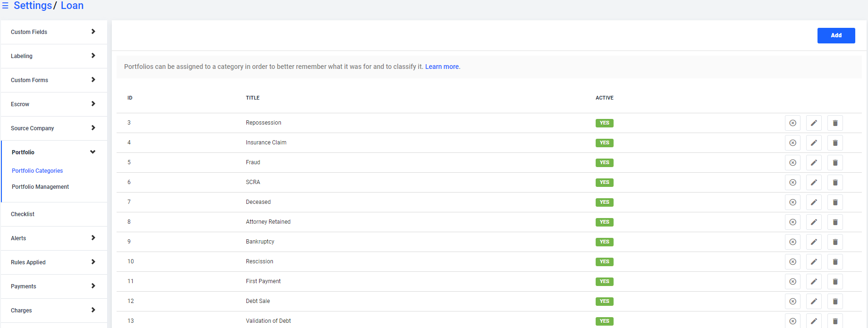Click ID 10 in Rescission row
868x328 pixels.
coord(131,261)
